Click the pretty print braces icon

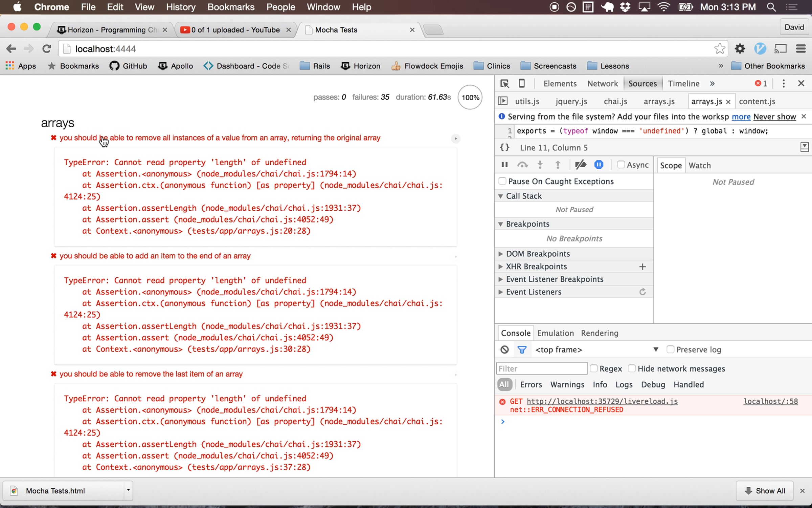(x=504, y=147)
